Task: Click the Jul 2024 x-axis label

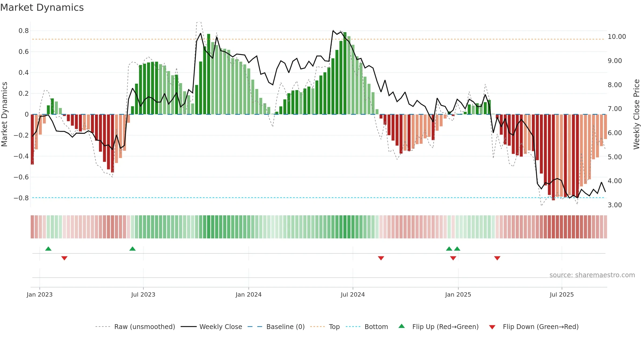Action: [353, 294]
